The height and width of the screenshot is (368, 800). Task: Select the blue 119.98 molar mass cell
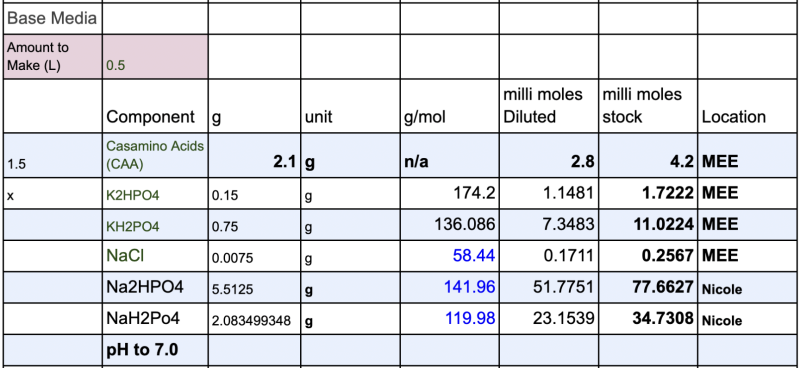tap(449, 318)
